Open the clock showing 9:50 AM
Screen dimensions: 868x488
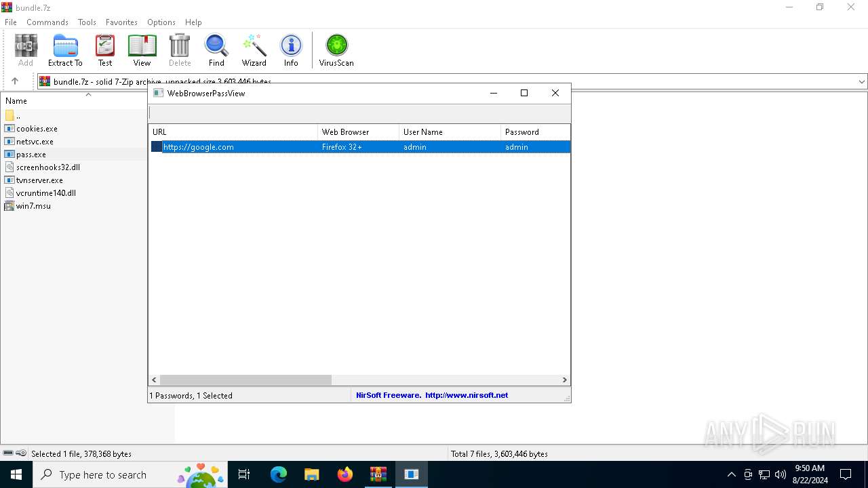[x=810, y=474]
